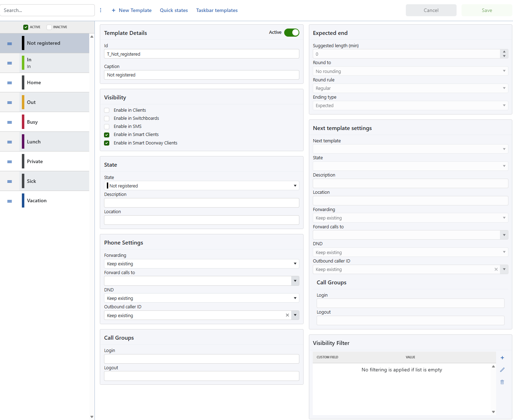The height and width of the screenshot is (420, 513).
Task: Click the Caption text field
Action: pyautogui.click(x=202, y=75)
